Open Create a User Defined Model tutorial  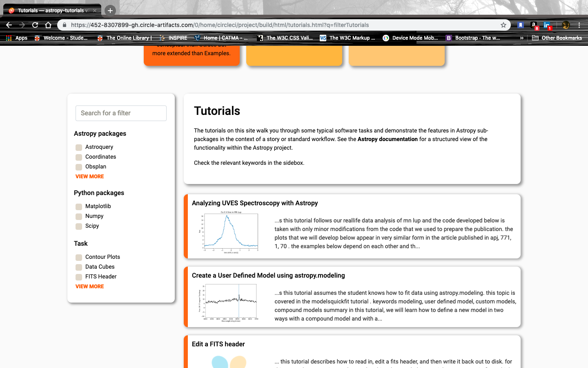click(x=268, y=276)
